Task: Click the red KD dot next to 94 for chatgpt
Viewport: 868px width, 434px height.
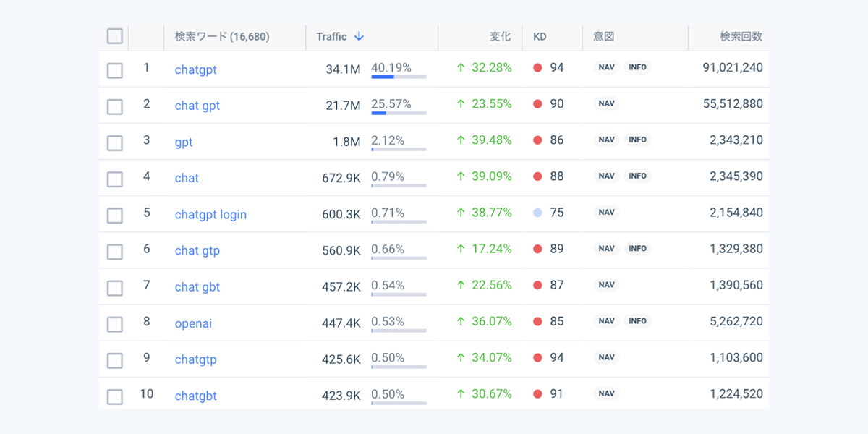Action: [x=537, y=68]
